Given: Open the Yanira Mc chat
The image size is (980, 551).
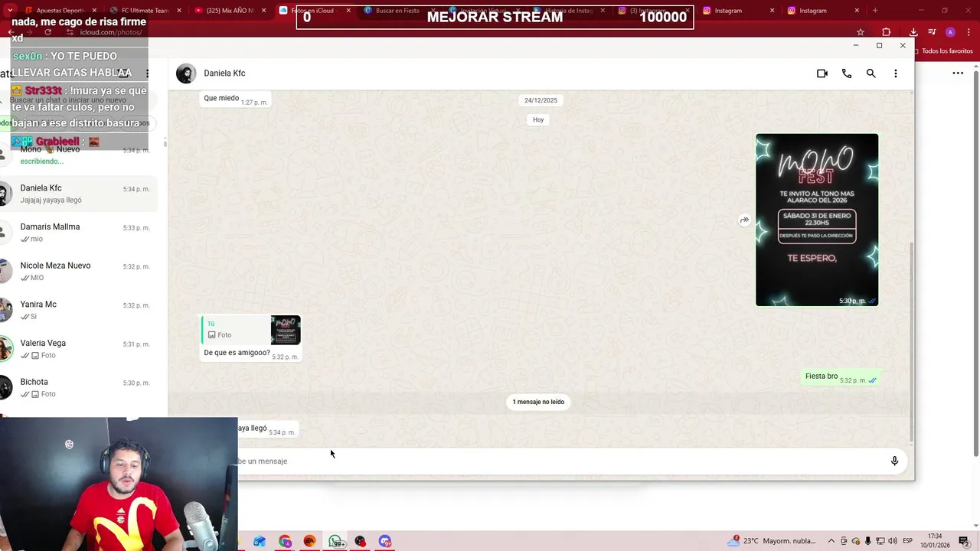Looking at the screenshot, I should point(80,310).
